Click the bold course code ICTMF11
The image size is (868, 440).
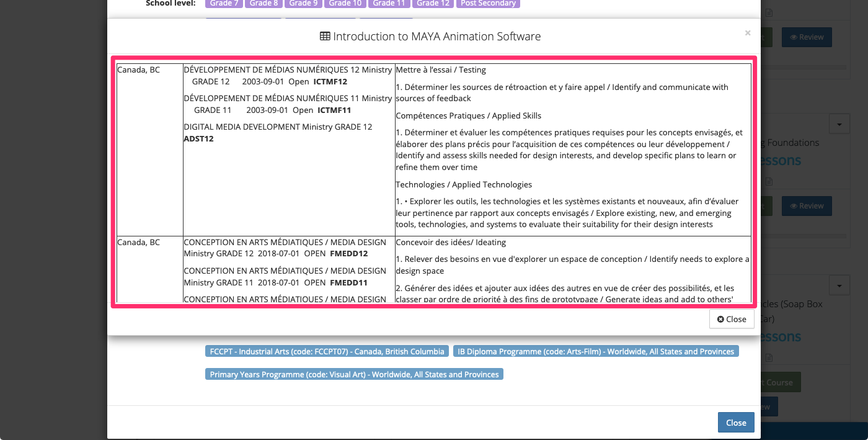click(334, 110)
